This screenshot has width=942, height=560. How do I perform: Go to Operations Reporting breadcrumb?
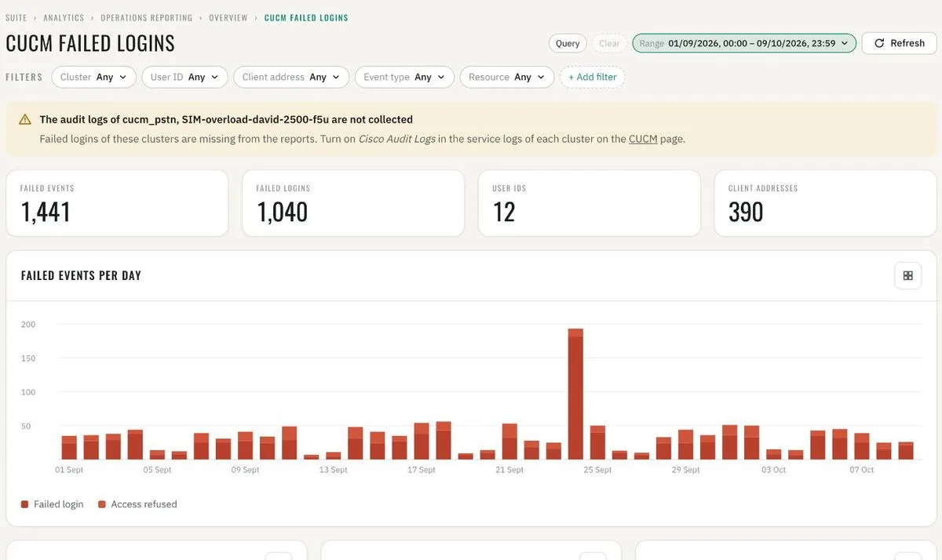tap(147, 17)
